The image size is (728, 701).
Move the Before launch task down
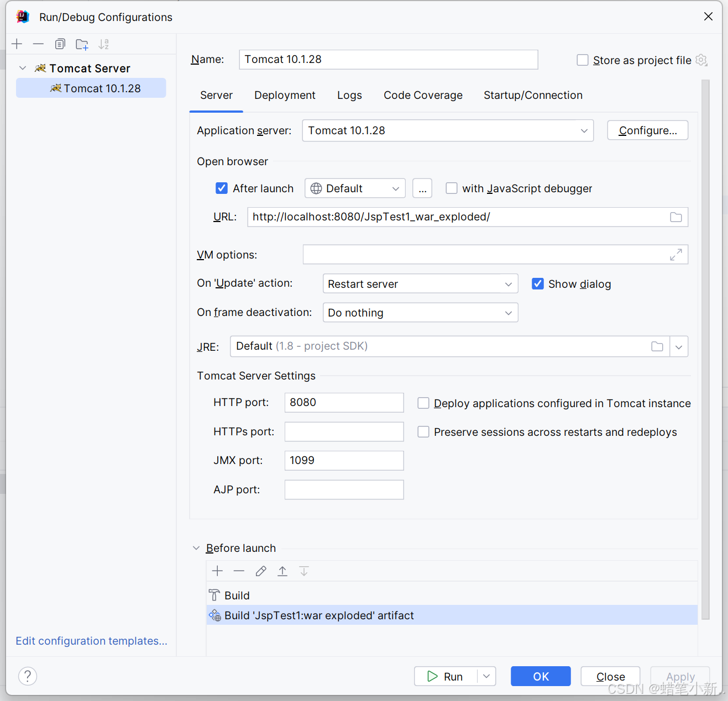[x=304, y=571]
